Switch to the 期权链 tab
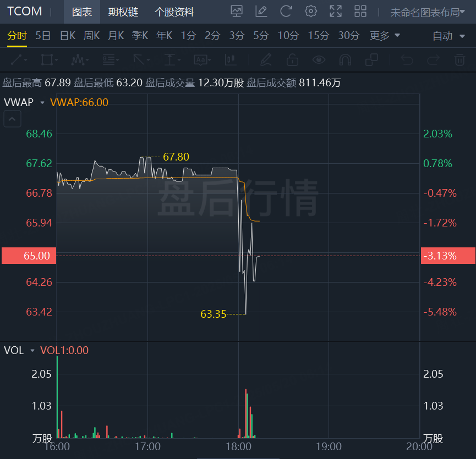The width and height of the screenshot is (476, 459). pyautogui.click(x=123, y=12)
